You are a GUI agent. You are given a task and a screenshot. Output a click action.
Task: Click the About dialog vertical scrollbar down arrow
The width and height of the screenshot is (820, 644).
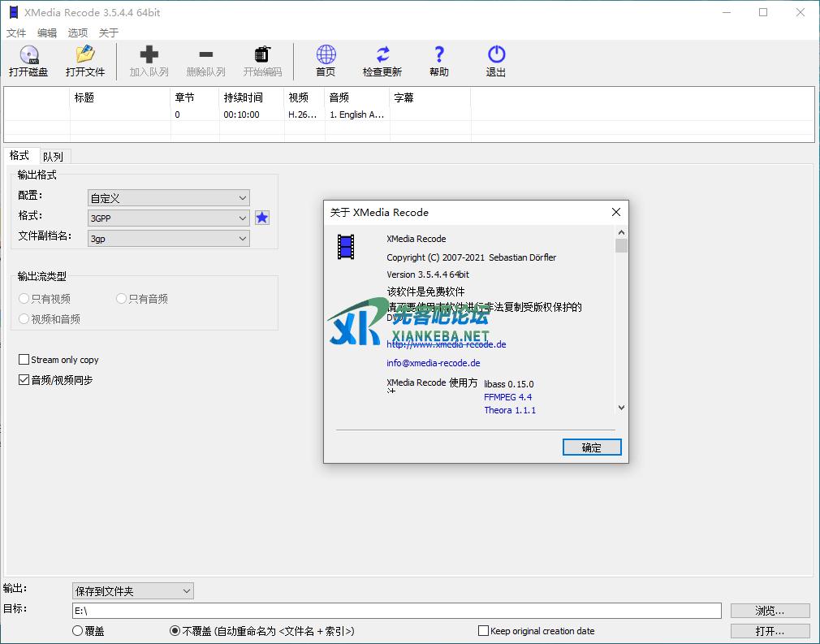pos(621,408)
